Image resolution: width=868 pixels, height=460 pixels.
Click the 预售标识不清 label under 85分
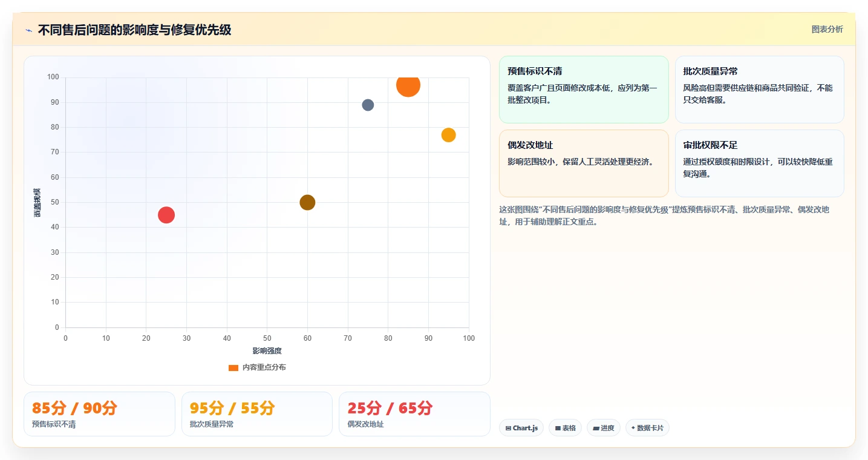54,424
